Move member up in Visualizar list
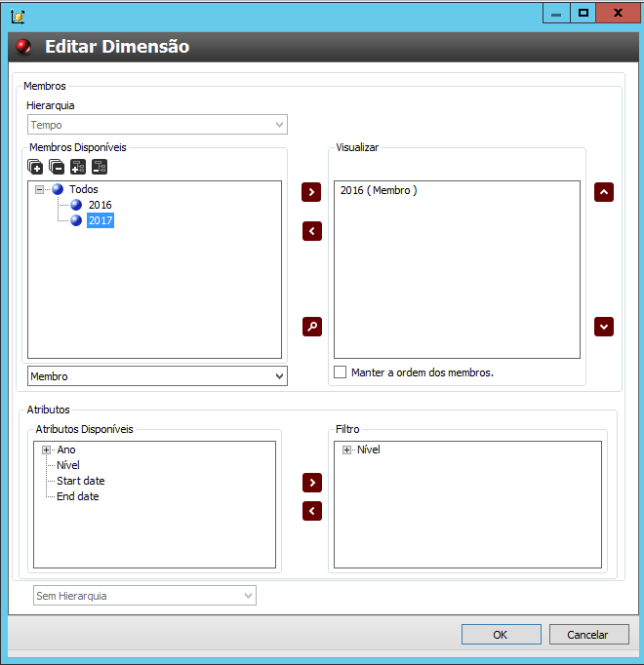The image size is (644, 665). click(604, 192)
